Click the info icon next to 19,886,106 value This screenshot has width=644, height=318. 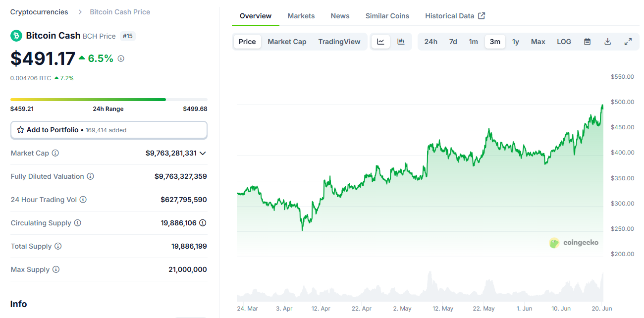coord(203,223)
